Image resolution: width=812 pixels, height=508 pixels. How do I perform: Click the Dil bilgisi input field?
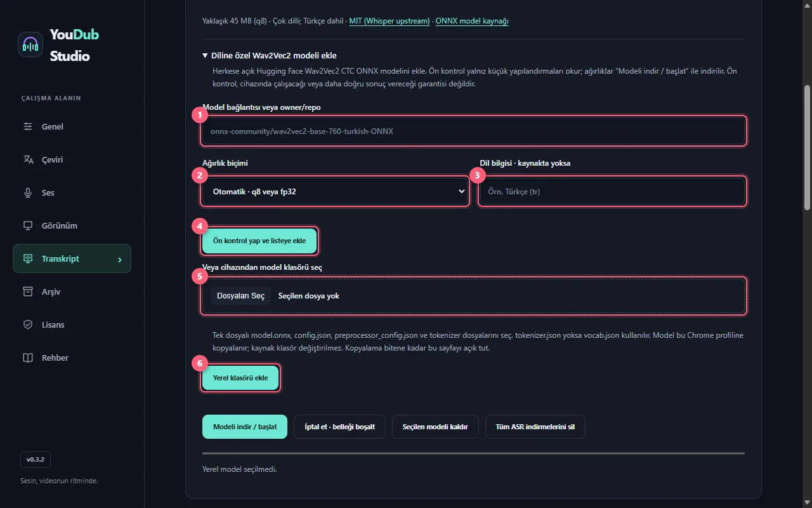pos(612,191)
